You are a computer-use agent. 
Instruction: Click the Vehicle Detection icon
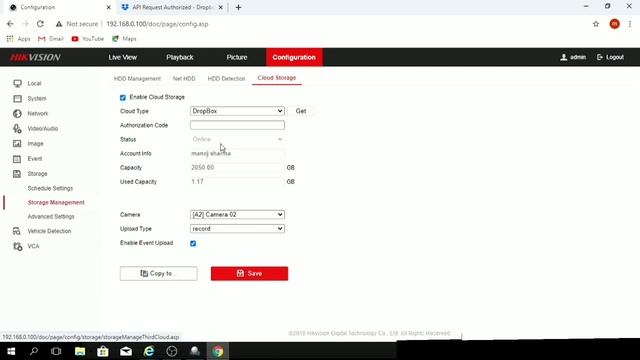point(17,231)
